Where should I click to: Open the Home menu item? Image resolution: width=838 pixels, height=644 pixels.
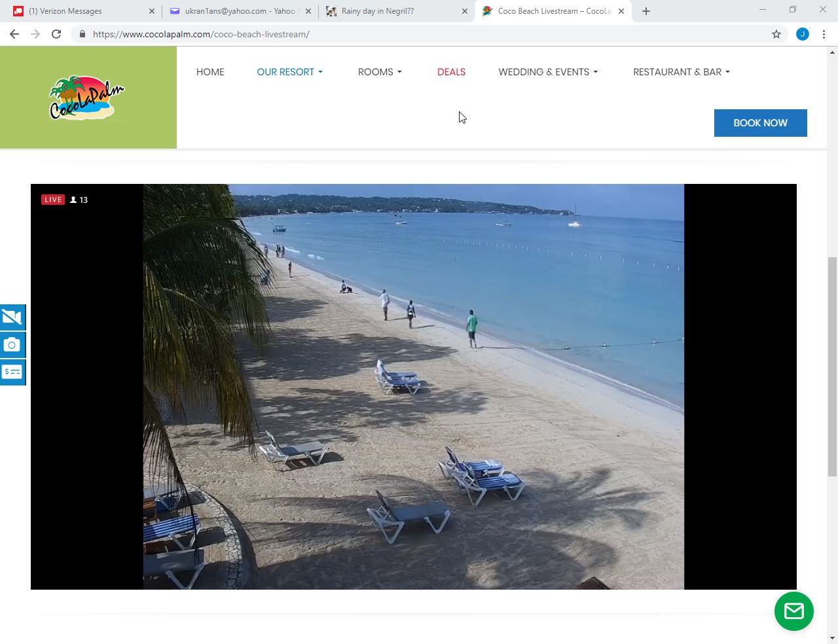point(210,72)
